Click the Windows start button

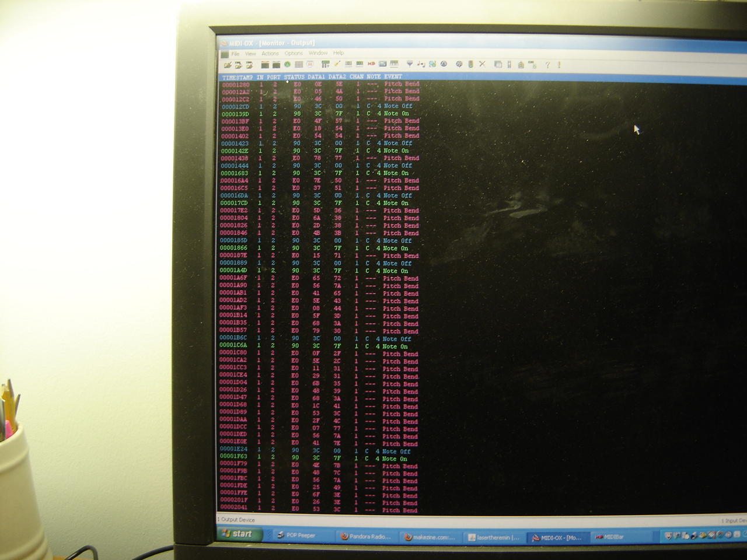(239, 534)
